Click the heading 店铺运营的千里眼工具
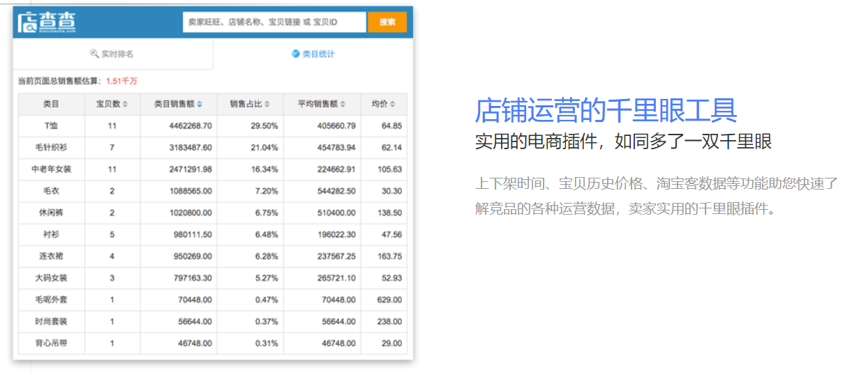Screen dimensions: 868x375 606,110
